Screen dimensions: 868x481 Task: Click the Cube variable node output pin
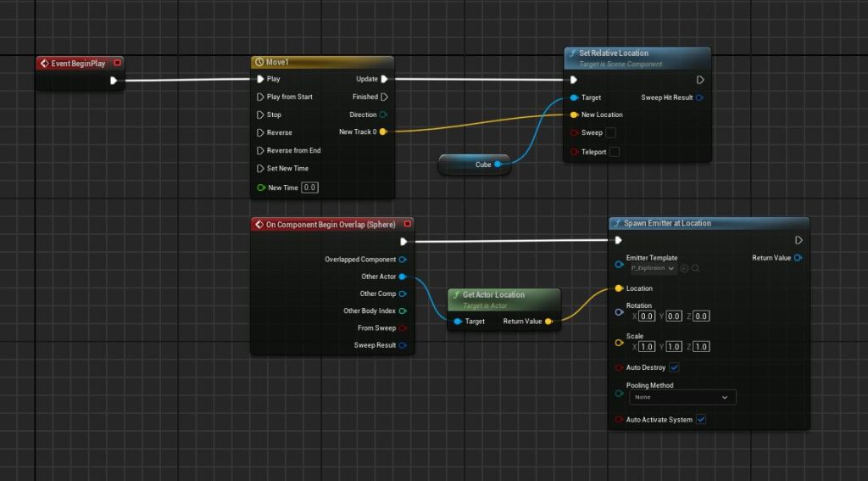pyautogui.click(x=498, y=165)
